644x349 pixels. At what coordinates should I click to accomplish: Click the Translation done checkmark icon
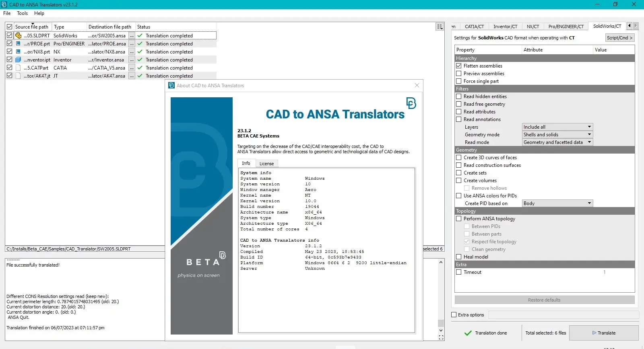[x=468, y=333]
